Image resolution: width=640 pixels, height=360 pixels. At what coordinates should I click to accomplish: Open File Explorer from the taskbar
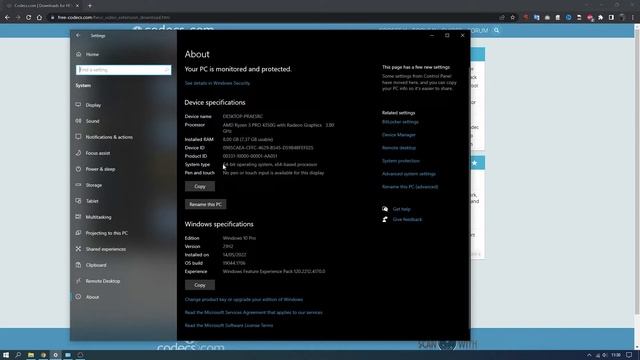coord(31,355)
